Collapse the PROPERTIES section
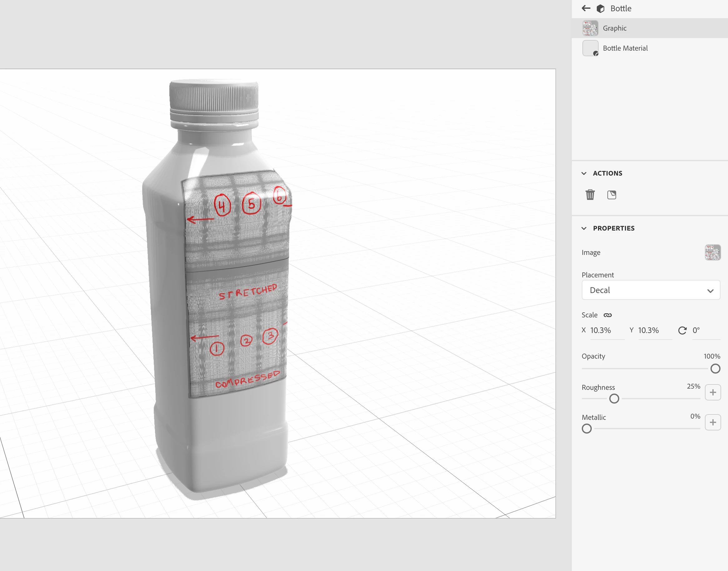Viewport: 728px width, 571px height. point(584,228)
